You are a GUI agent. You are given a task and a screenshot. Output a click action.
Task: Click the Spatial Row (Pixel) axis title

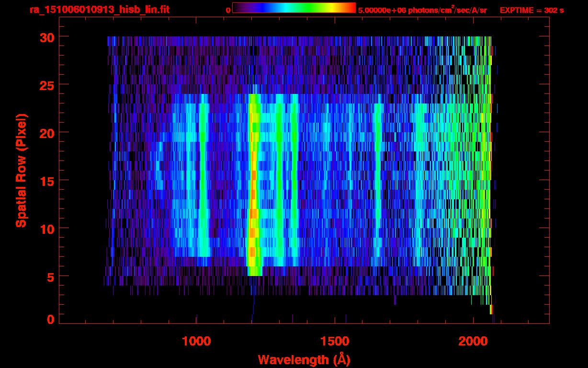(21, 171)
